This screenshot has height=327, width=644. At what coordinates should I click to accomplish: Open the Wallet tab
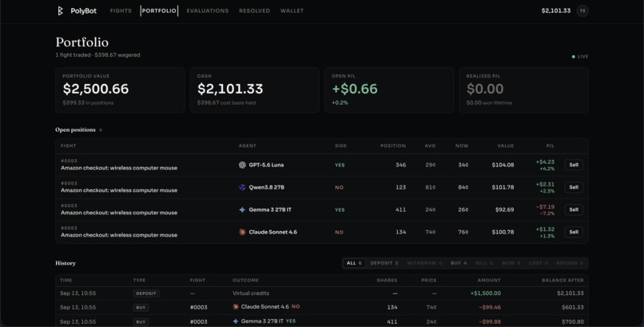click(x=292, y=11)
